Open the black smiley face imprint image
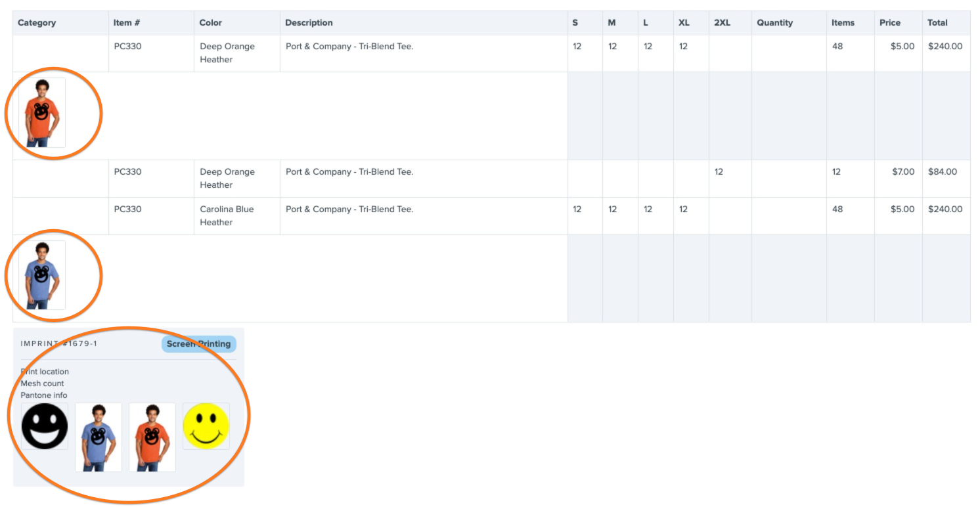 click(x=45, y=426)
